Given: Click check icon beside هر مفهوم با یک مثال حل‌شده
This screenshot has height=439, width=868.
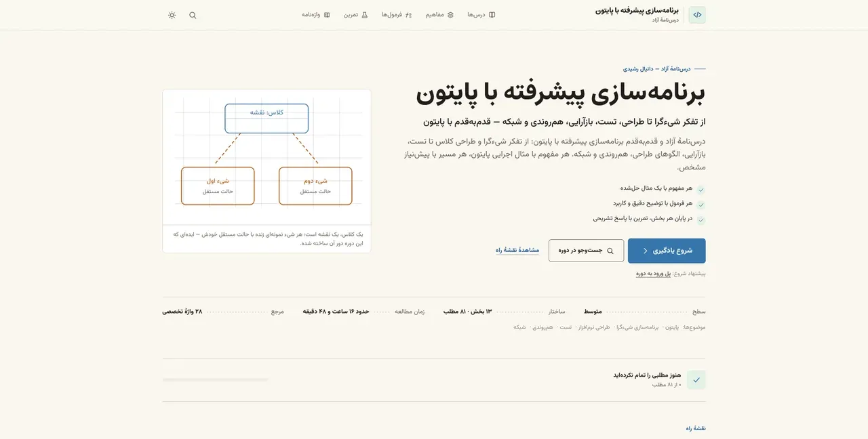Looking at the screenshot, I should [701, 190].
